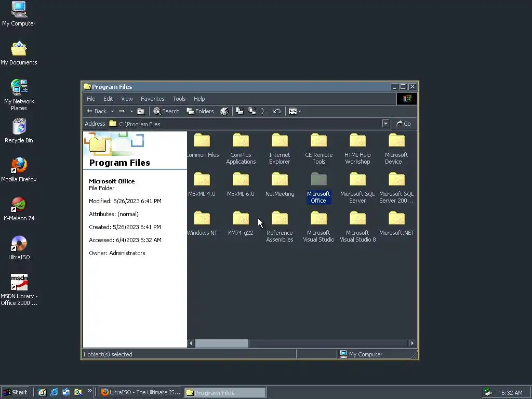Screen dimensions: 532x399
Task: Select the Microsoft SQL Server 200... folder
Action: pyautogui.click(x=396, y=188)
